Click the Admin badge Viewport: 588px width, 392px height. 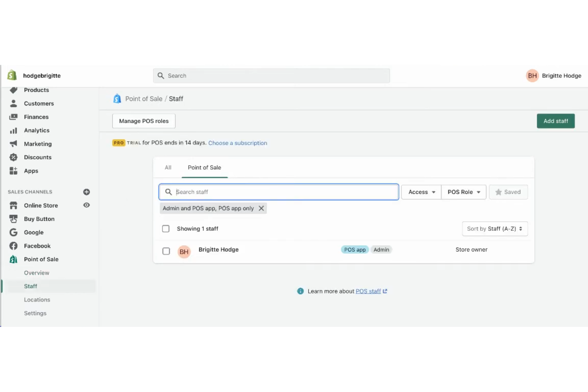[381, 249]
